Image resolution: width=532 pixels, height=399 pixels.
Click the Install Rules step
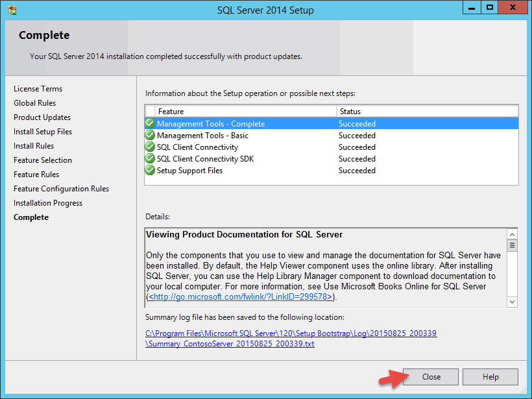(34, 146)
